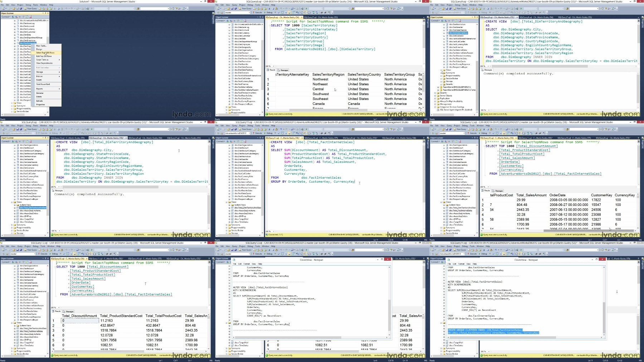644x362 pixels.
Task: Open AdventureWorksDW2012 database dropdown in SQLQuery11.sql window
Action: click(249, 133)
